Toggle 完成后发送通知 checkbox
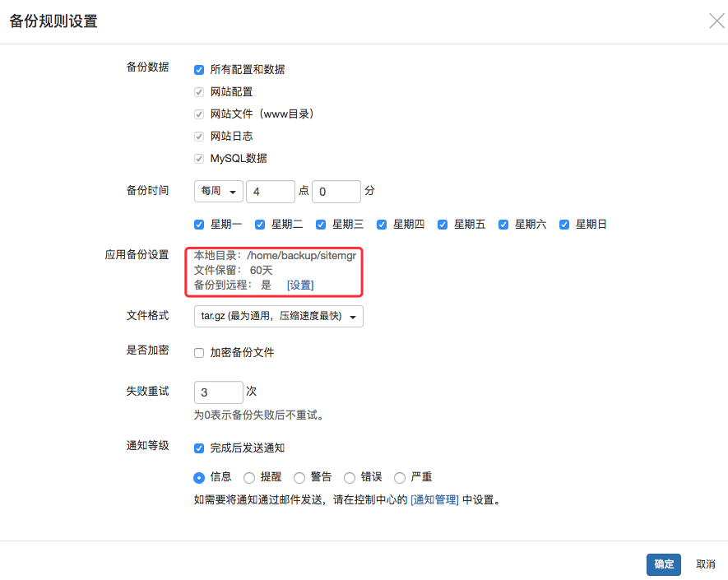Viewport: 728px width, 580px height. click(x=199, y=448)
